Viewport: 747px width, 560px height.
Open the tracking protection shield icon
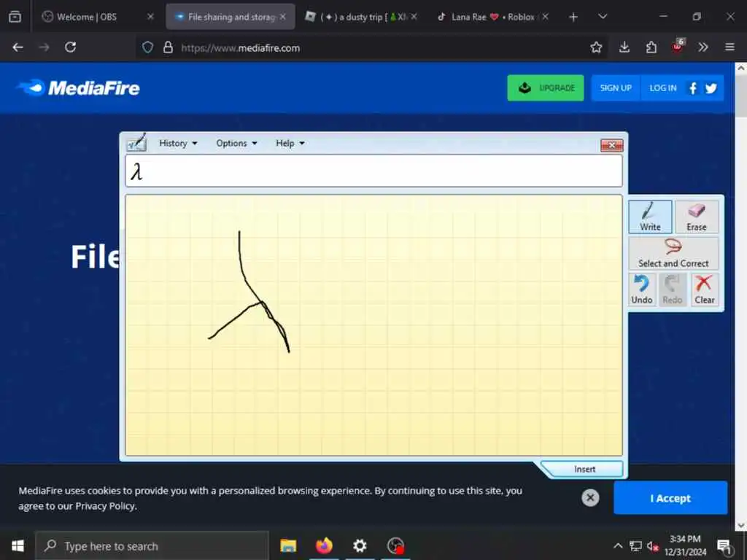point(147,47)
